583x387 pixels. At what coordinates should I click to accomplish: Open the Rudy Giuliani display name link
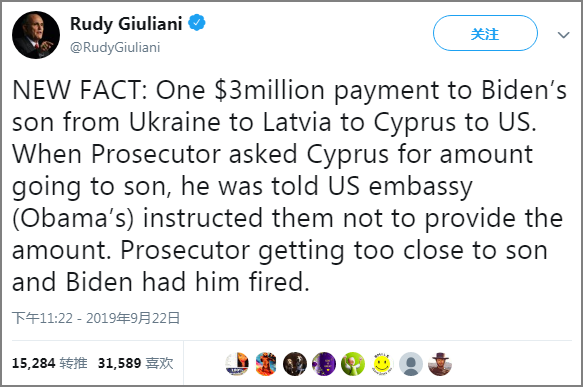[x=126, y=24]
